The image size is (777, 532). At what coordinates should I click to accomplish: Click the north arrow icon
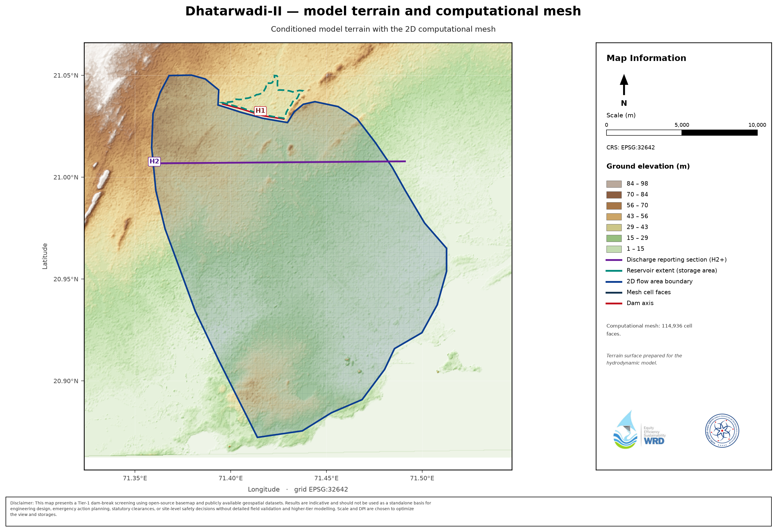(x=624, y=85)
